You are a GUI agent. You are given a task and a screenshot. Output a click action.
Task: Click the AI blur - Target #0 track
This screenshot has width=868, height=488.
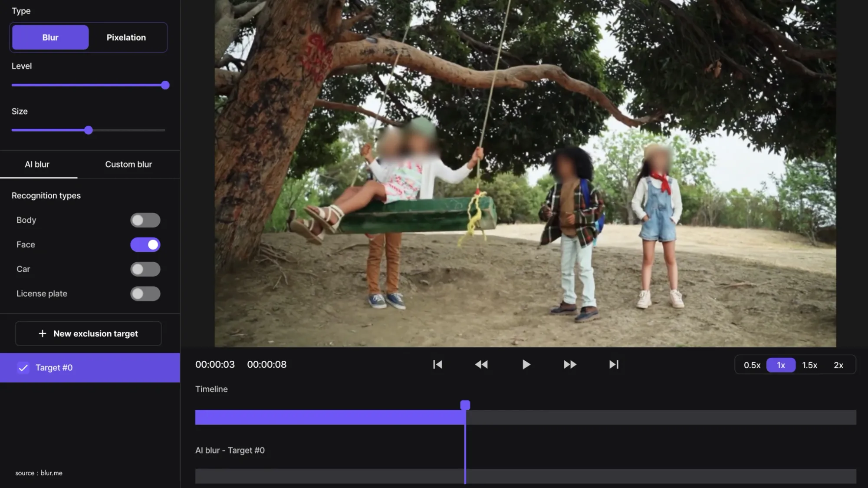point(526,476)
